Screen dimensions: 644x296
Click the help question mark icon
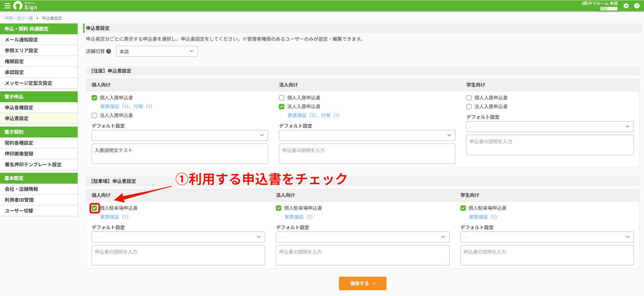coord(637,6)
